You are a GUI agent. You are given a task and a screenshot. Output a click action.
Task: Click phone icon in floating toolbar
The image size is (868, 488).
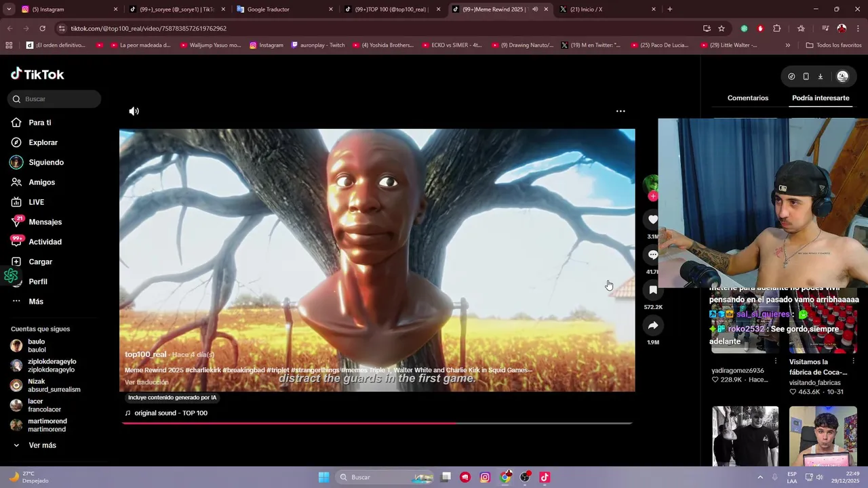[806, 77]
